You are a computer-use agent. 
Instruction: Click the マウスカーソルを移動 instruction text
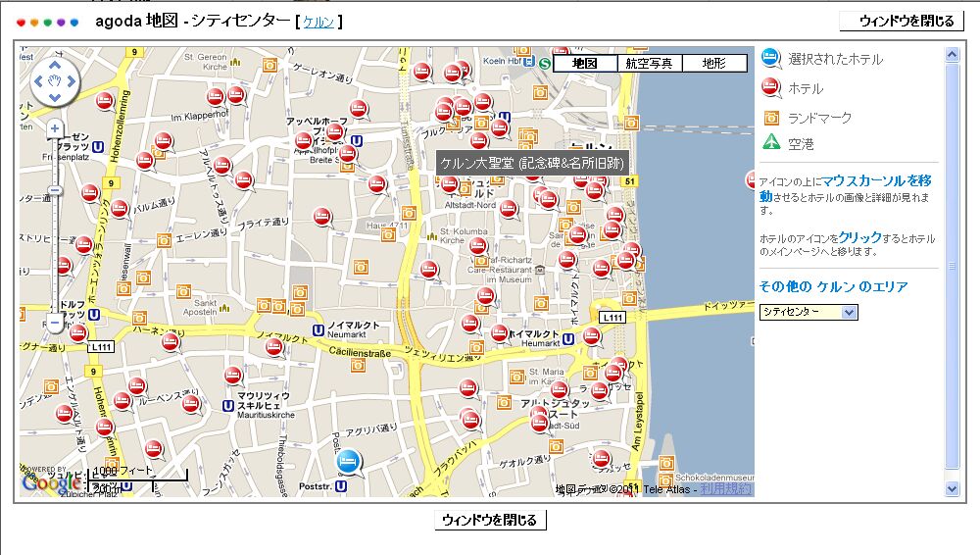coord(845,188)
